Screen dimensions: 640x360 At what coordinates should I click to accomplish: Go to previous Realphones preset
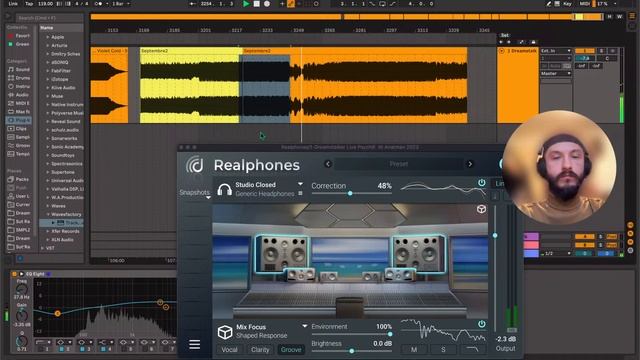[x=328, y=164]
